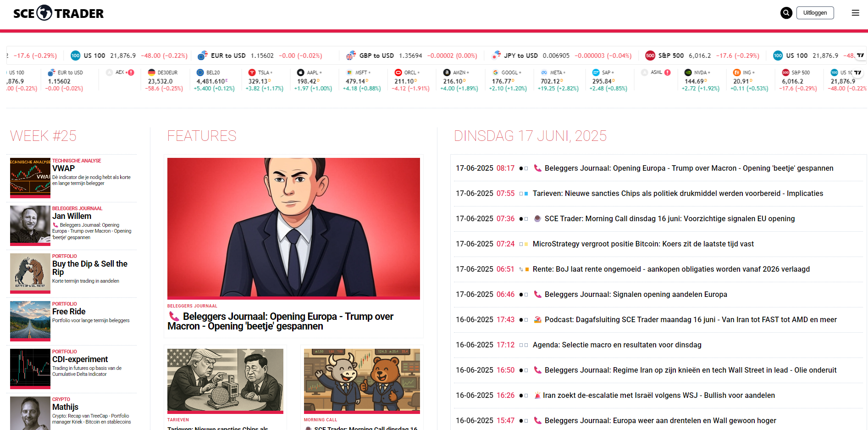Click the TARIEVEN label under the Trump image
The image size is (868, 430).
coord(178,420)
